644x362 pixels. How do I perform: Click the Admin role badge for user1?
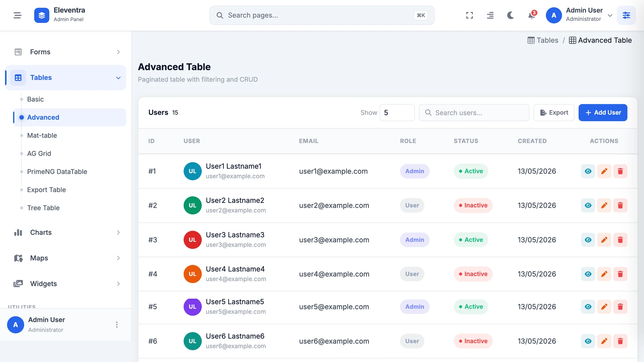pyautogui.click(x=415, y=171)
